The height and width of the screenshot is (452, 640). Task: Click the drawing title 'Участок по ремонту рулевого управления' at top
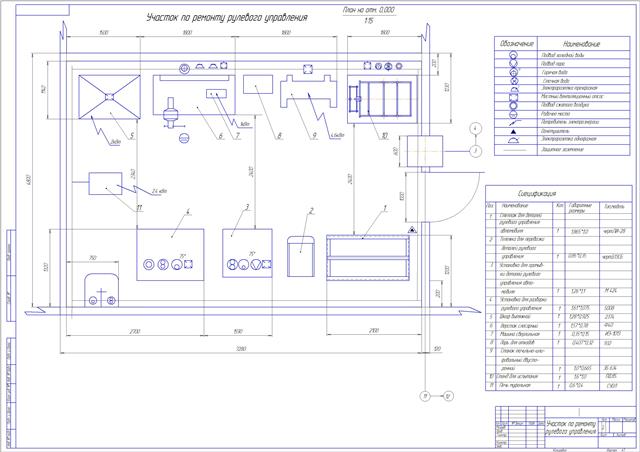[x=227, y=18]
